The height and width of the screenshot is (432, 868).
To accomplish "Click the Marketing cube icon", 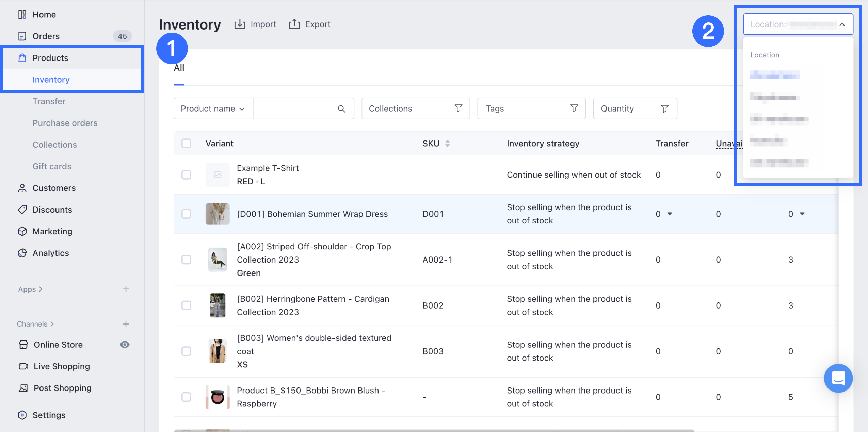I will [x=22, y=231].
